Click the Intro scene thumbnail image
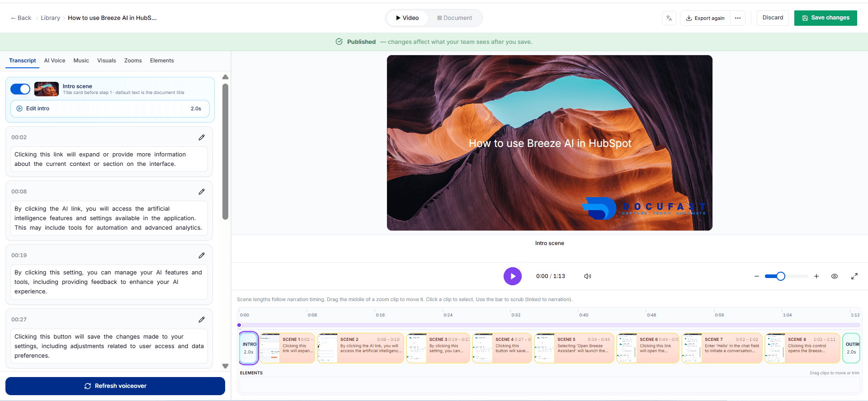 point(47,89)
